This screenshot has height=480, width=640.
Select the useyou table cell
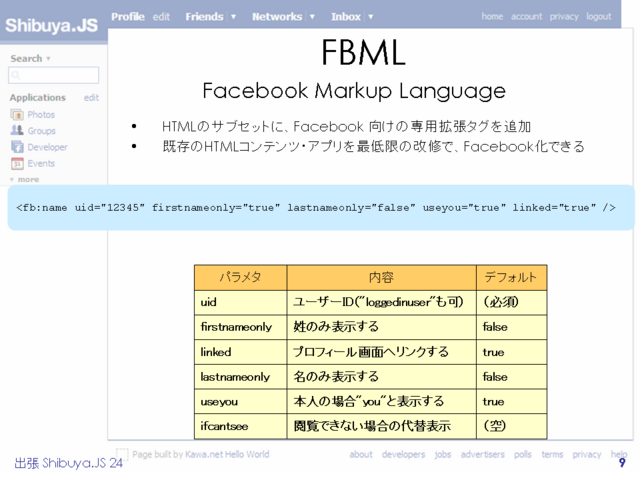240,402
